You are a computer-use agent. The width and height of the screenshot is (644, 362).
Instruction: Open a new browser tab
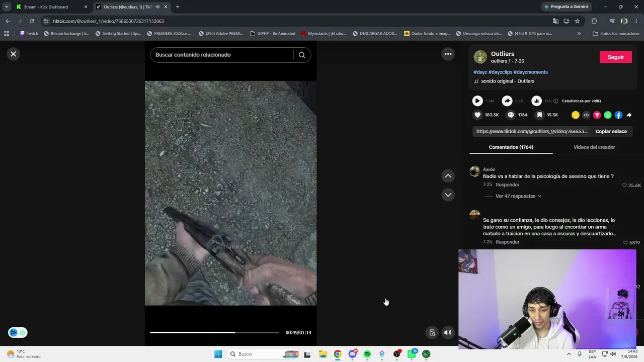coord(178,7)
